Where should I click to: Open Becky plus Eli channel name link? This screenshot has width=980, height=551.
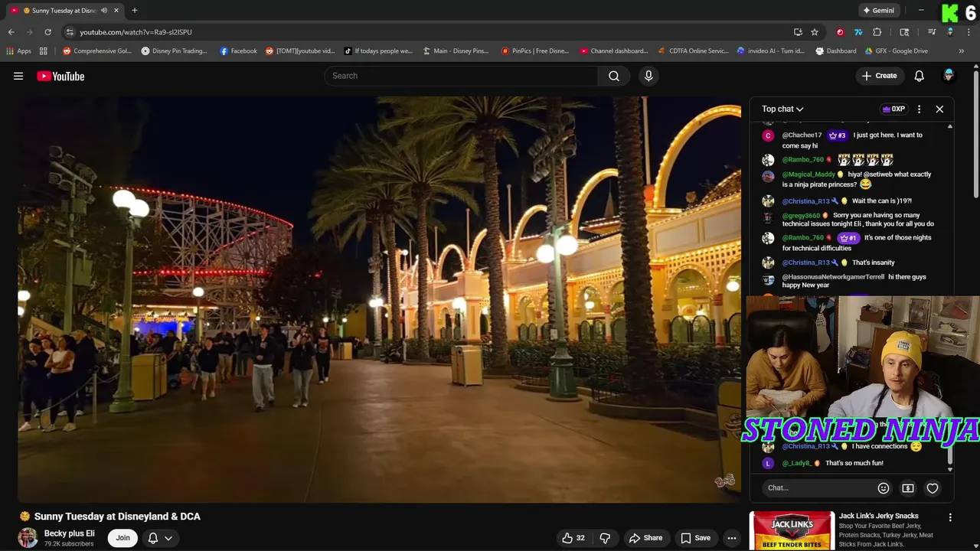(70, 533)
